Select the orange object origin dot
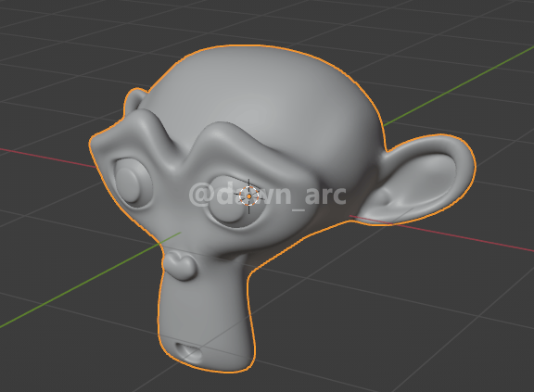 pyautogui.click(x=249, y=196)
